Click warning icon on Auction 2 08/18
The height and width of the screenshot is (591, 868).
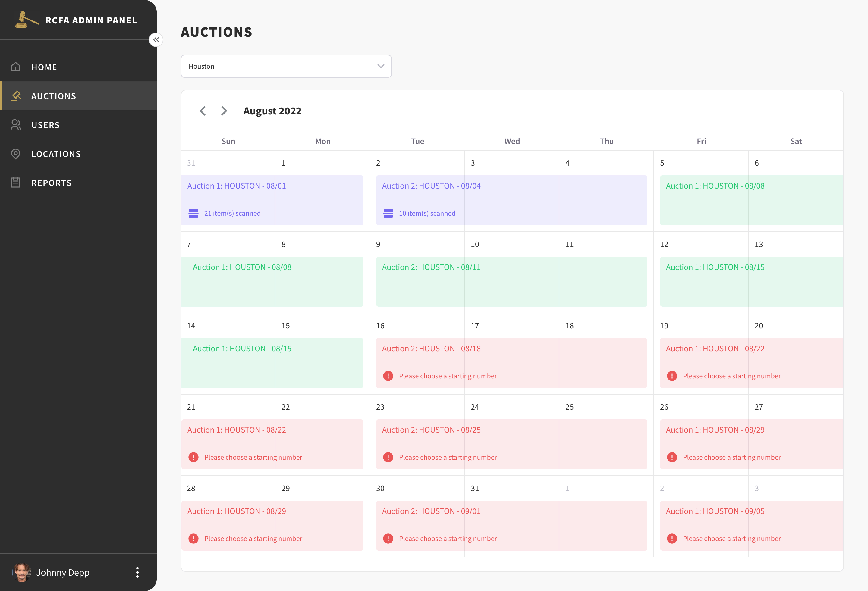[x=388, y=376]
